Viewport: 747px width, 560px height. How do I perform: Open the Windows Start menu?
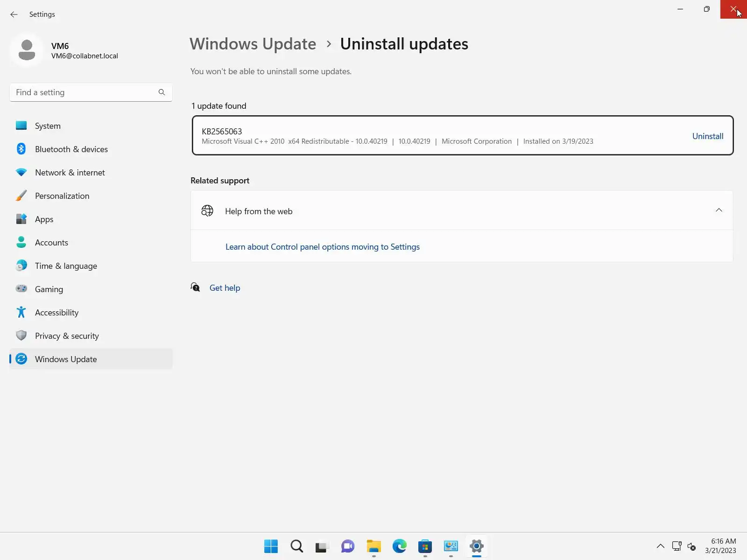pyautogui.click(x=271, y=546)
